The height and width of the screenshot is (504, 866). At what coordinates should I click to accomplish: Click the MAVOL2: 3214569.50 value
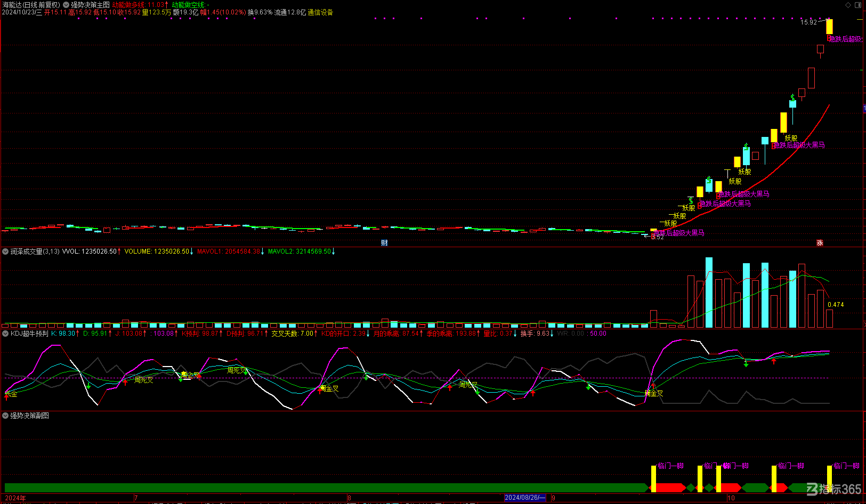coord(302,251)
